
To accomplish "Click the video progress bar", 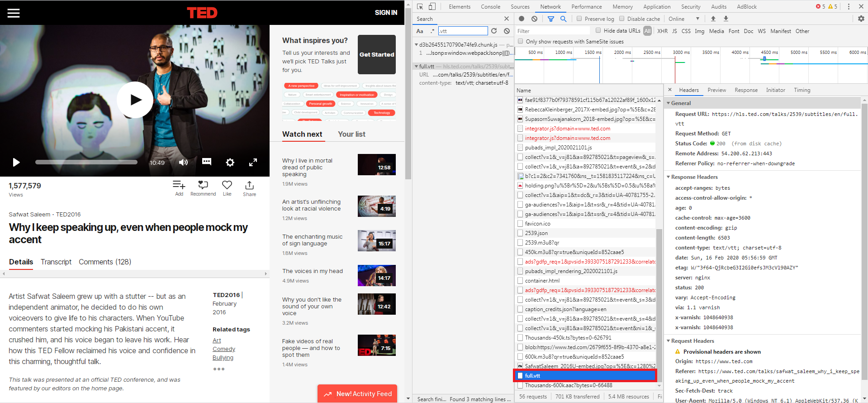I will [86, 162].
